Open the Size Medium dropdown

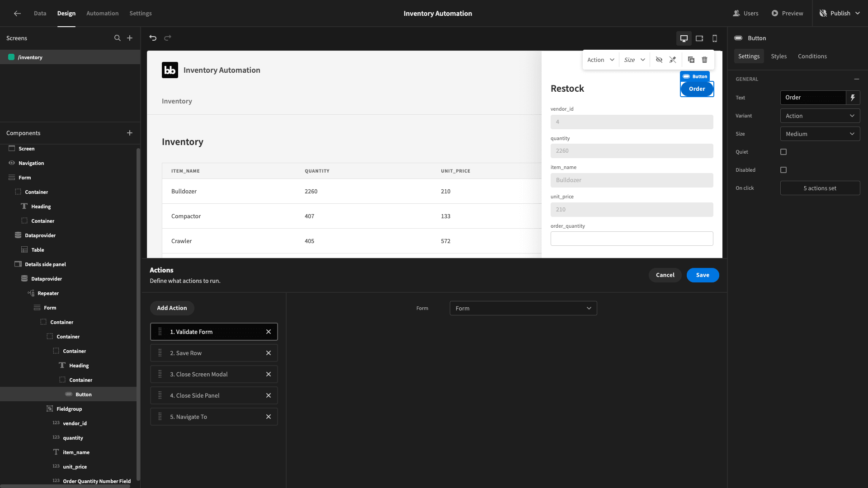pos(820,134)
